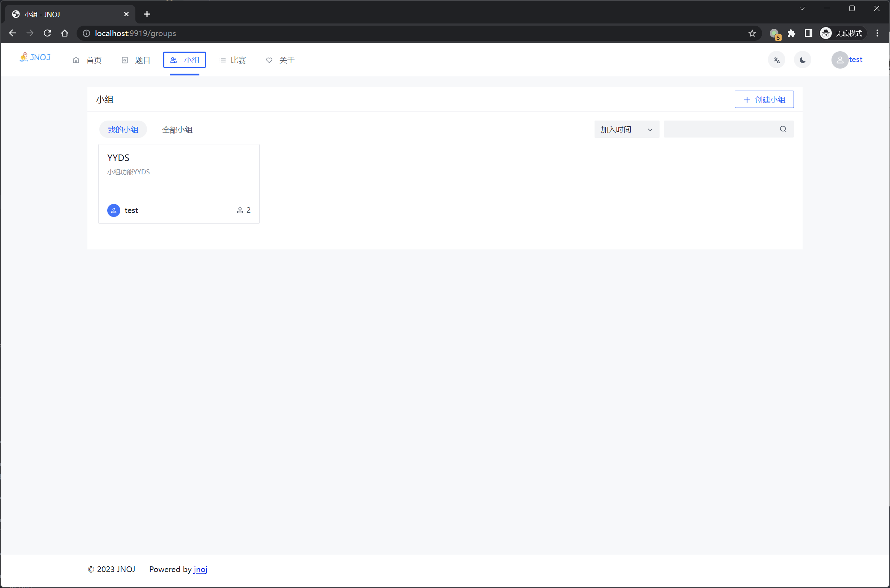Reload the page
The width and height of the screenshot is (890, 588).
47,33
